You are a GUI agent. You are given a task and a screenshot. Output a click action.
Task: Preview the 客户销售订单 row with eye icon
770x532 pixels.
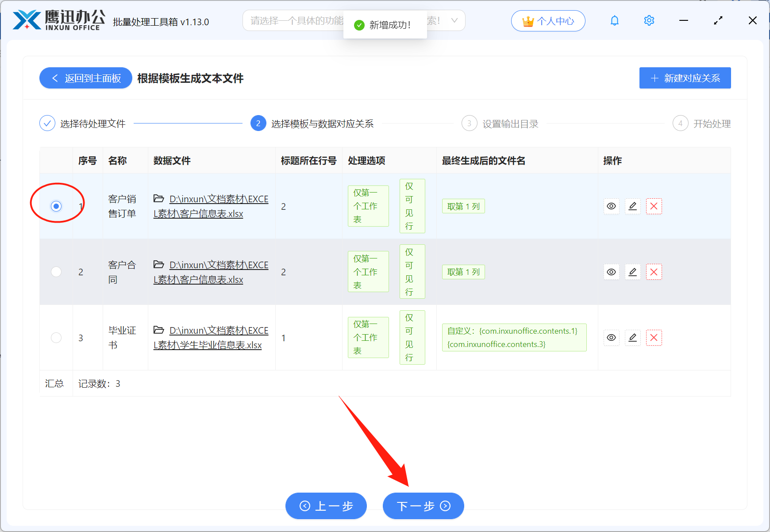(611, 206)
